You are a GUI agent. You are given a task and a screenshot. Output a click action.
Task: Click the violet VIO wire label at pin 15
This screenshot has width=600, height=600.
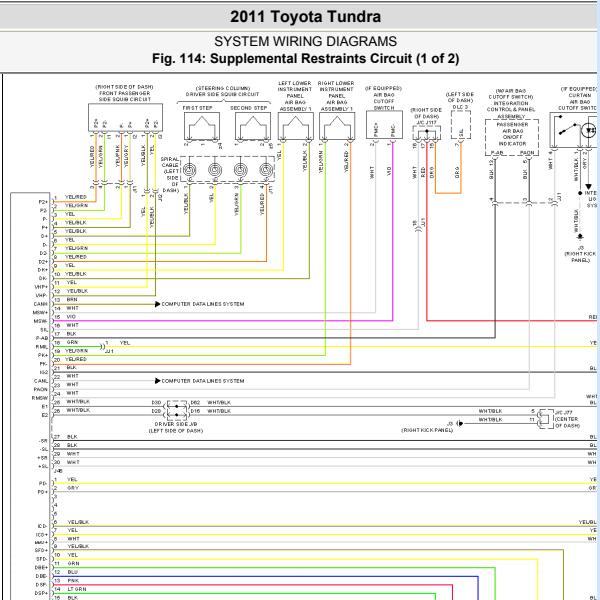pyautogui.click(x=71, y=317)
